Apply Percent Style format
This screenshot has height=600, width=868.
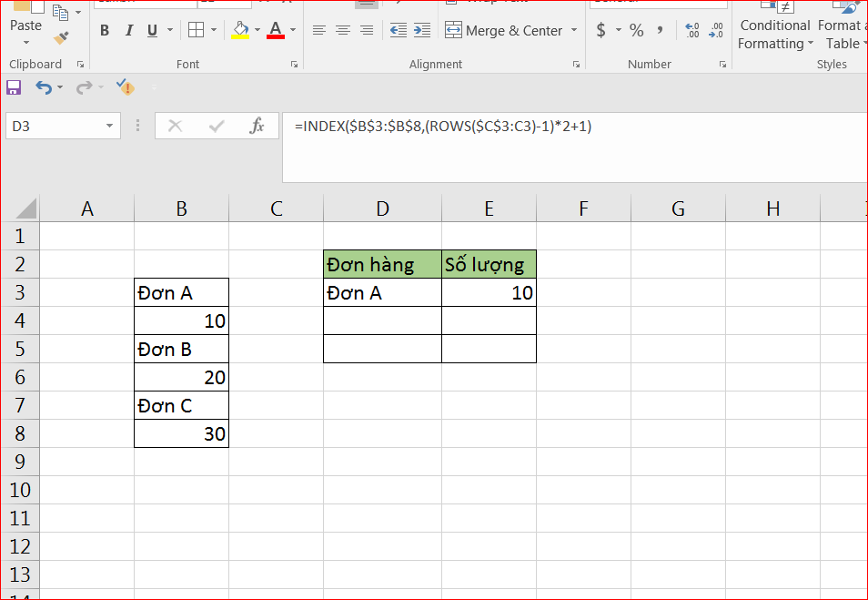coord(637,30)
